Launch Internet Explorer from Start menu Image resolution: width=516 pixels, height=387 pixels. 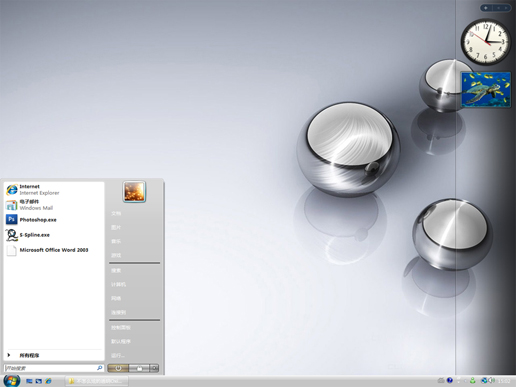[x=54, y=190]
